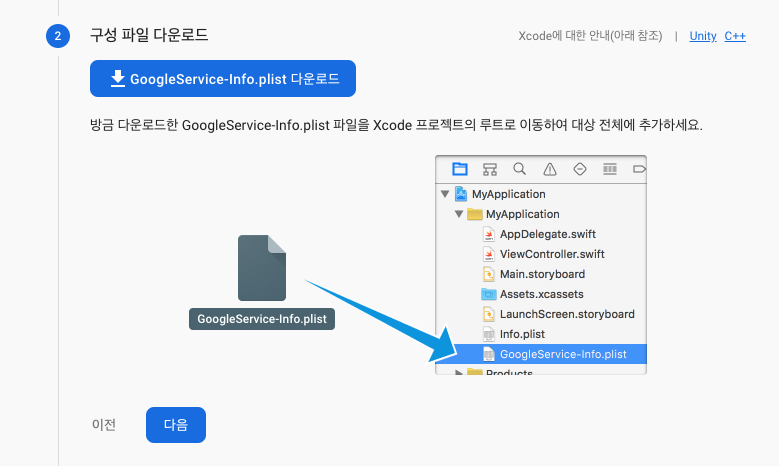
Task: Click the dark GoogleService-Info.plist label under the file
Action: (x=262, y=319)
